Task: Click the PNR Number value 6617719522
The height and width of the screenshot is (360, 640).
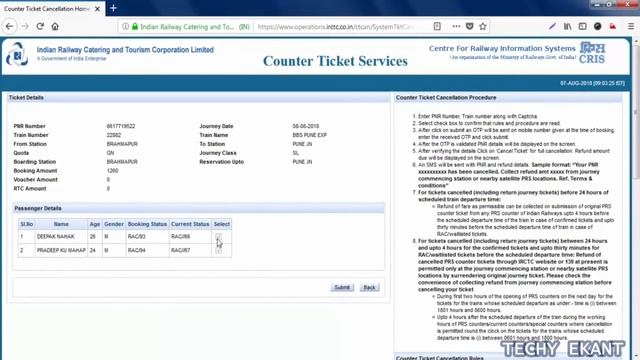Action: (121, 126)
